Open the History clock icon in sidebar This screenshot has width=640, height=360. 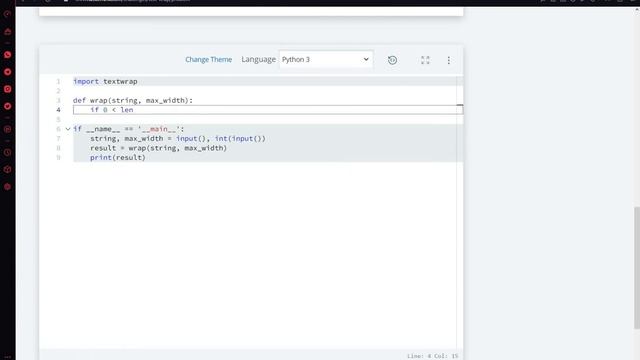coord(7,152)
